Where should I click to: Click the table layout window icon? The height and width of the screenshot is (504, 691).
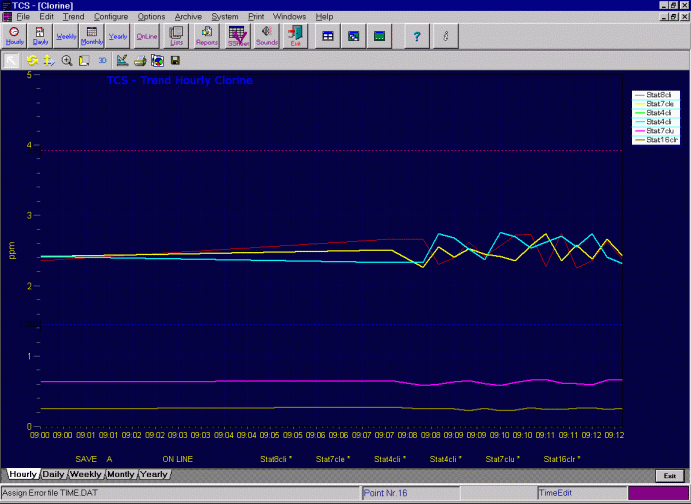(x=328, y=36)
